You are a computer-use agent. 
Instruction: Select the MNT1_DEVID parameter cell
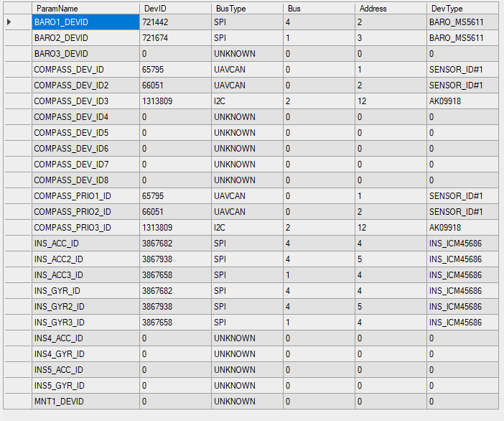(x=85, y=402)
